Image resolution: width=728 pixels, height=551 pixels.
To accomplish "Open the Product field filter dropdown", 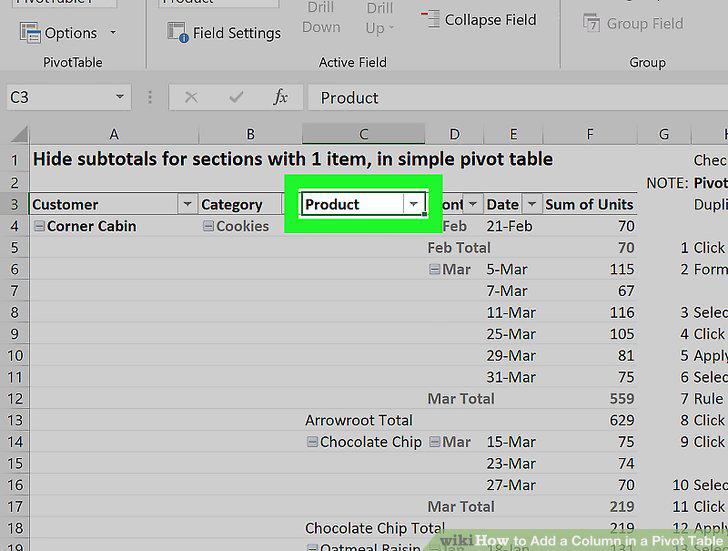I will [413, 204].
